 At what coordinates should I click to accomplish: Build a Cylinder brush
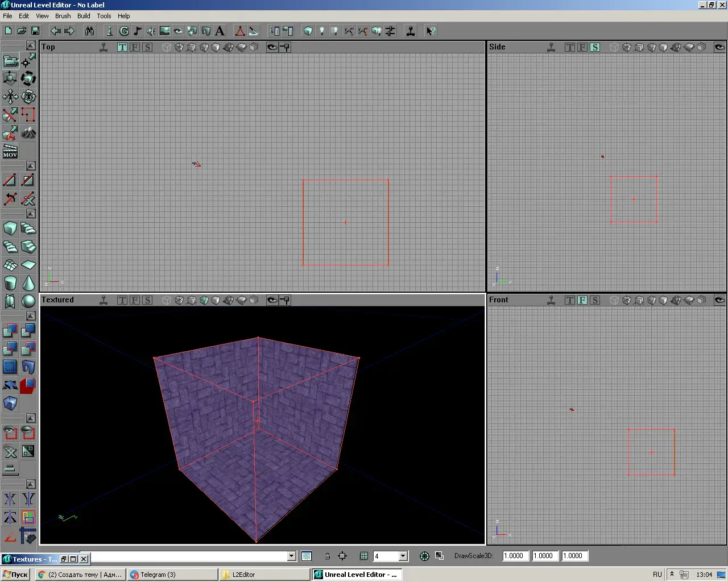[10, 282]
